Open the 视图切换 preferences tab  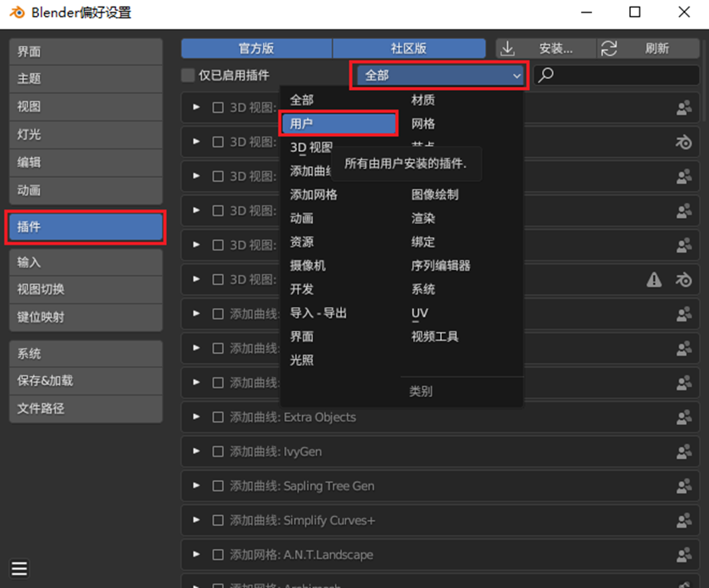(86, 289)
